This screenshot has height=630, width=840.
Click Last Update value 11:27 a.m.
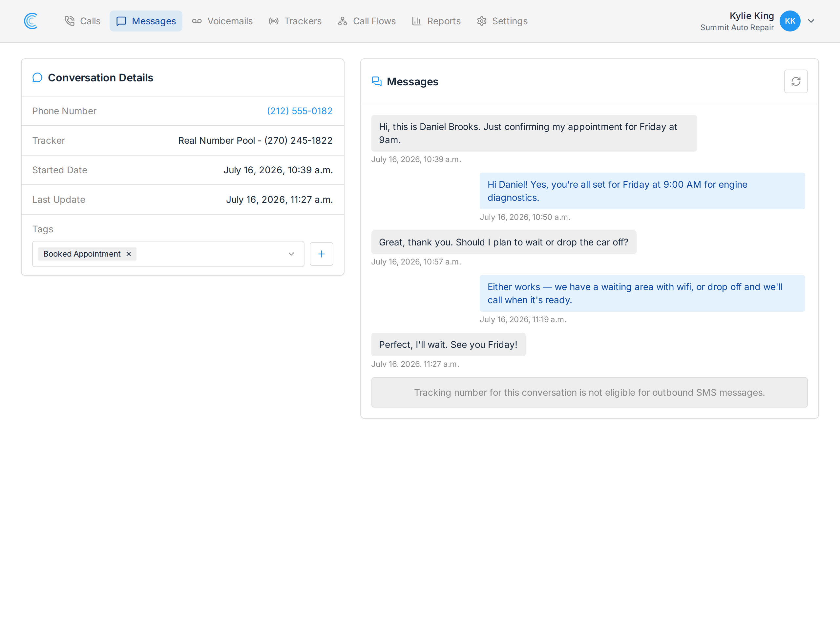pyautogui.click(x=280, y=199)
